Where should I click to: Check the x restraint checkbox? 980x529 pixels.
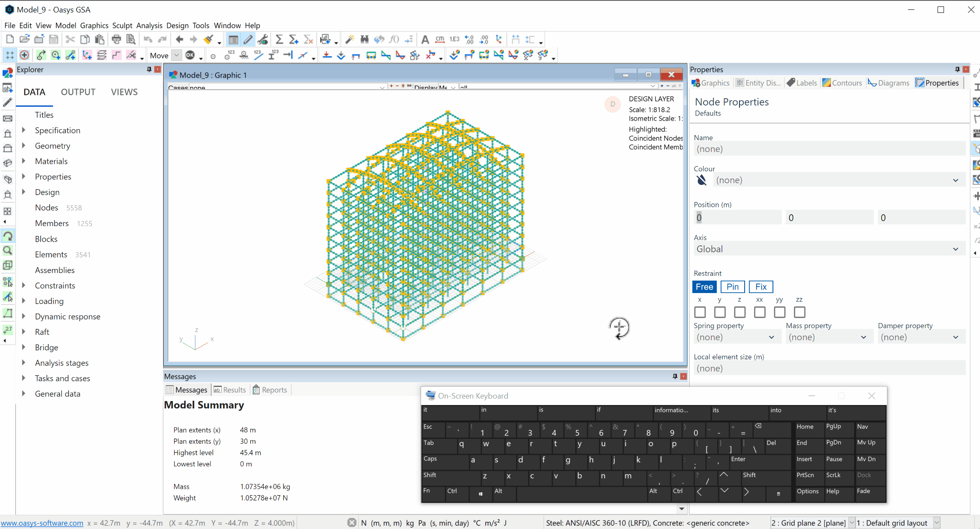[x=700, y=312]
